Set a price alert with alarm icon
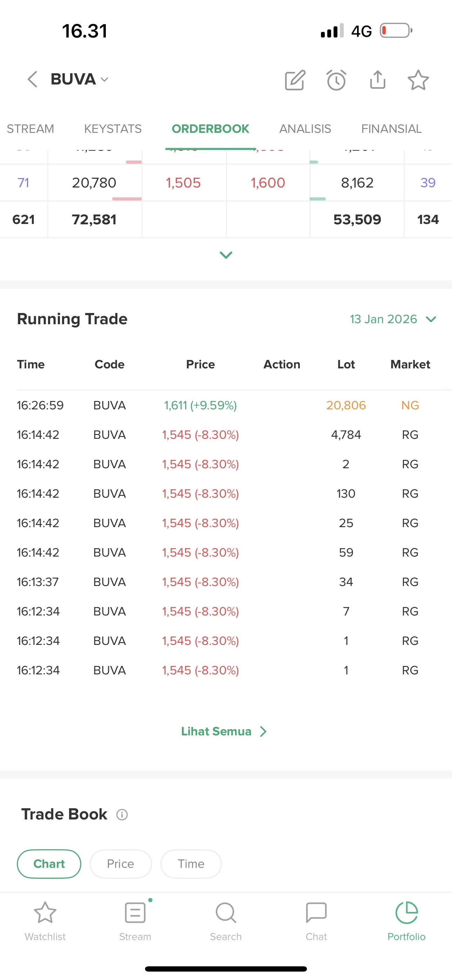The image size is (452, 980). pyautogui.click(x=336, y=80)
